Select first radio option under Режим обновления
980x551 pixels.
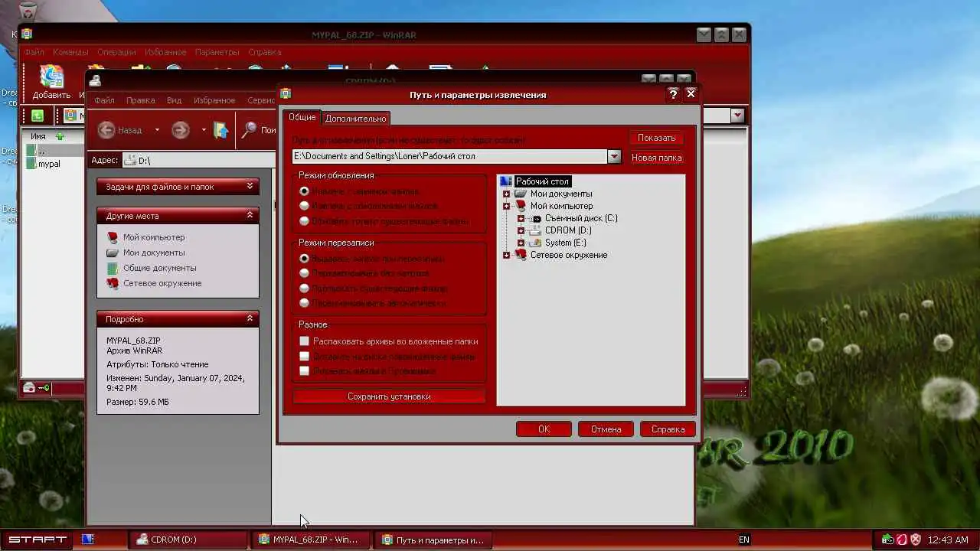tap(304, 191)
